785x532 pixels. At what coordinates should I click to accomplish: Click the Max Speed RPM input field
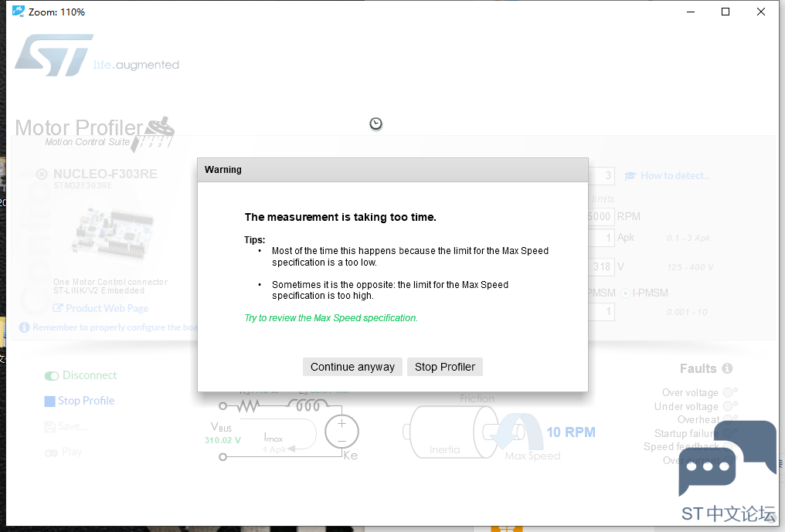coord(601,217)
